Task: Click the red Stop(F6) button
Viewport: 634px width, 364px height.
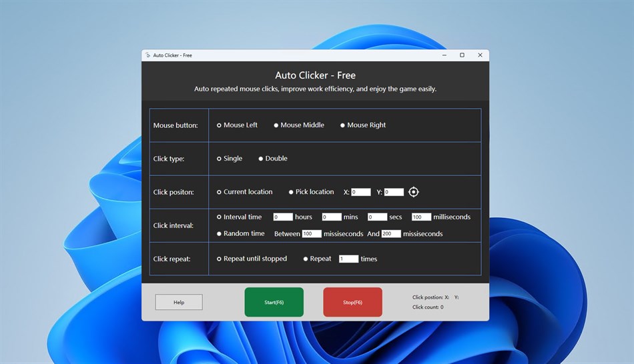Action: pos(352,302)
